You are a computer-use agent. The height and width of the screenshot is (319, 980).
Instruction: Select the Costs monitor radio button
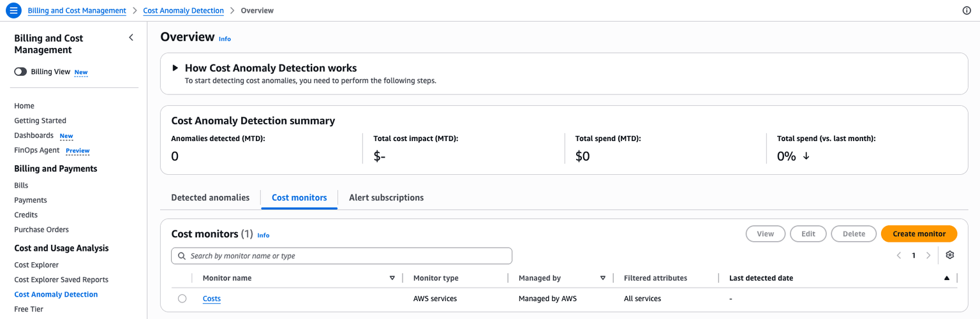(x=182, y=299)
